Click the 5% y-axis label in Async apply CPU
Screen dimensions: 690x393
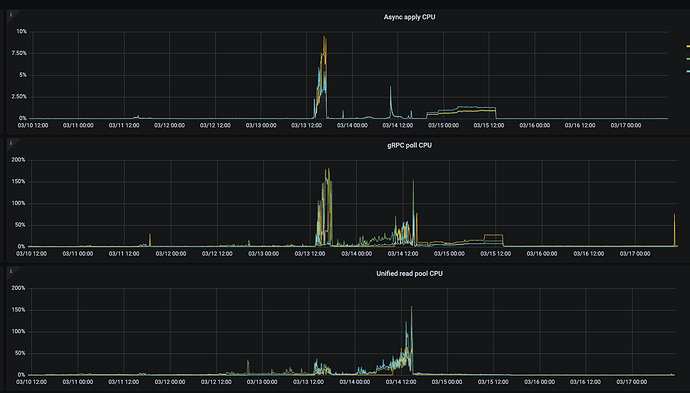pyautogui.click(x=23, y=75)
